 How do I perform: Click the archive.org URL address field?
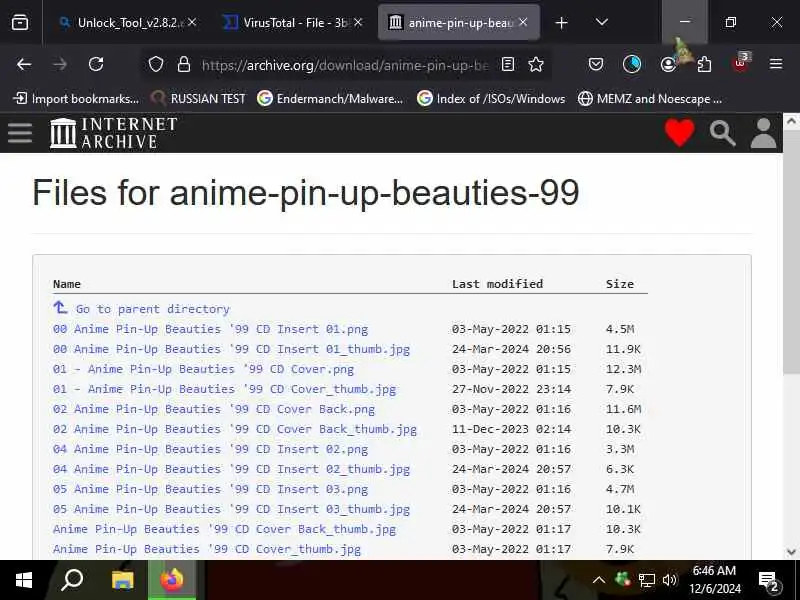click(345, 65)
